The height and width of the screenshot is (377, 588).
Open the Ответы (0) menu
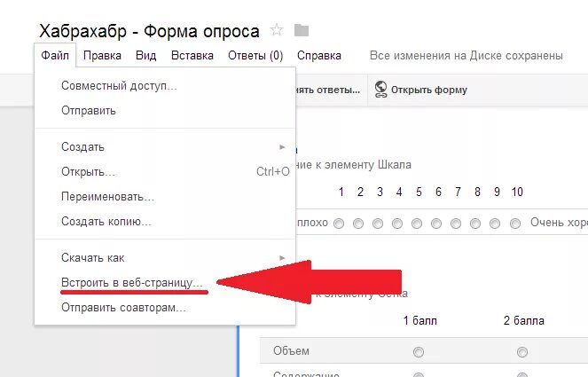tap(255, 56)
